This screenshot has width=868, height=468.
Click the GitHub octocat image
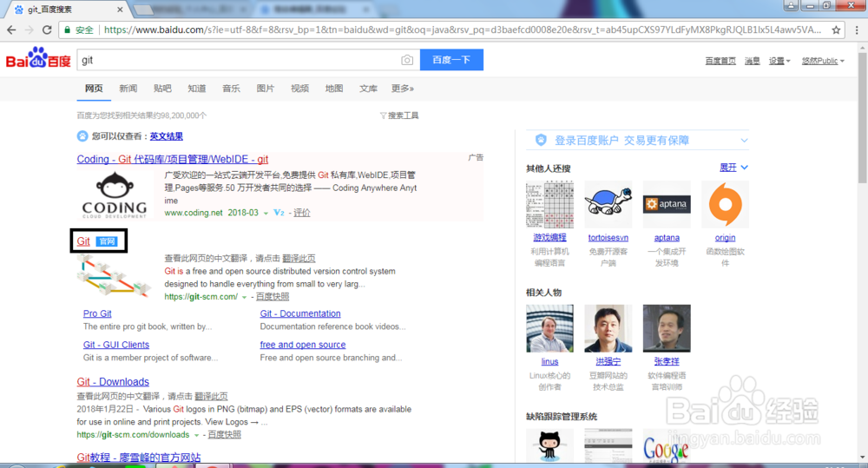(549, 445)
